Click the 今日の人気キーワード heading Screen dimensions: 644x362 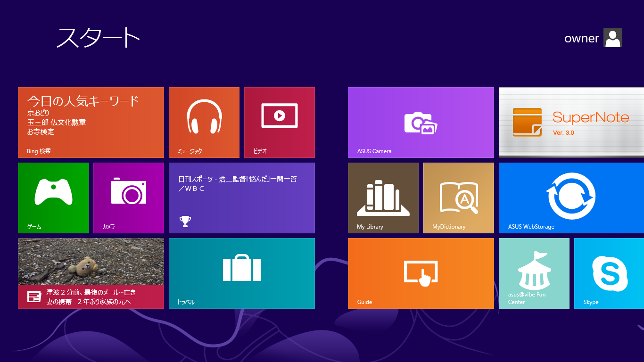(x=83, y=101)
